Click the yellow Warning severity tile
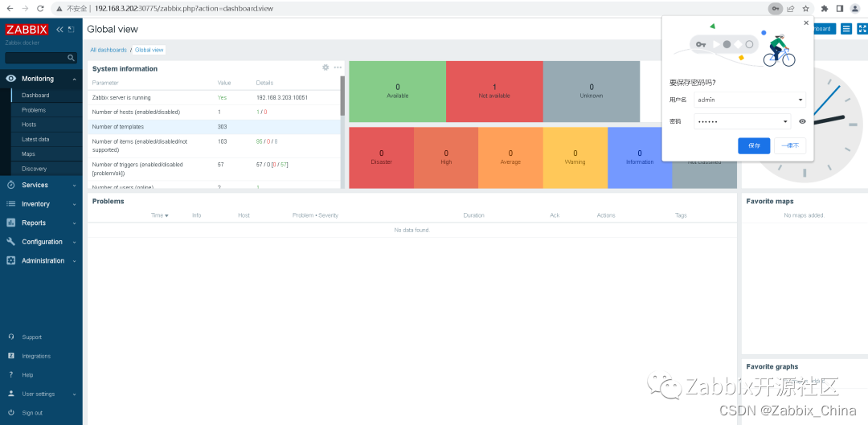 point(575,157)
